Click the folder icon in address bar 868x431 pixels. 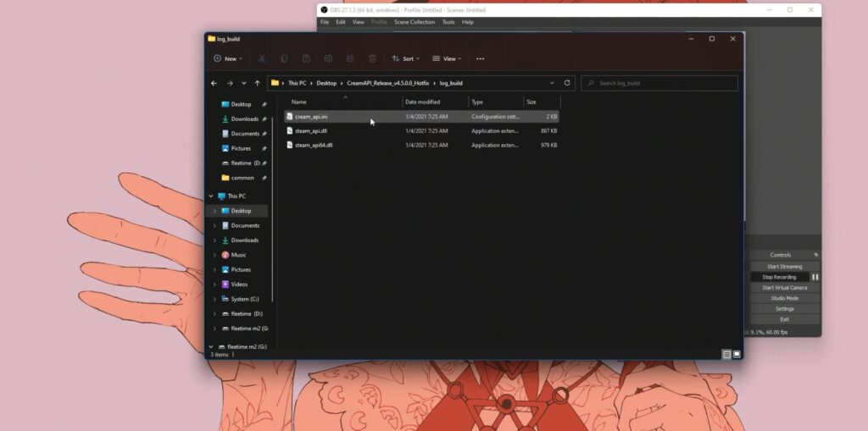[x=275, y=83]
